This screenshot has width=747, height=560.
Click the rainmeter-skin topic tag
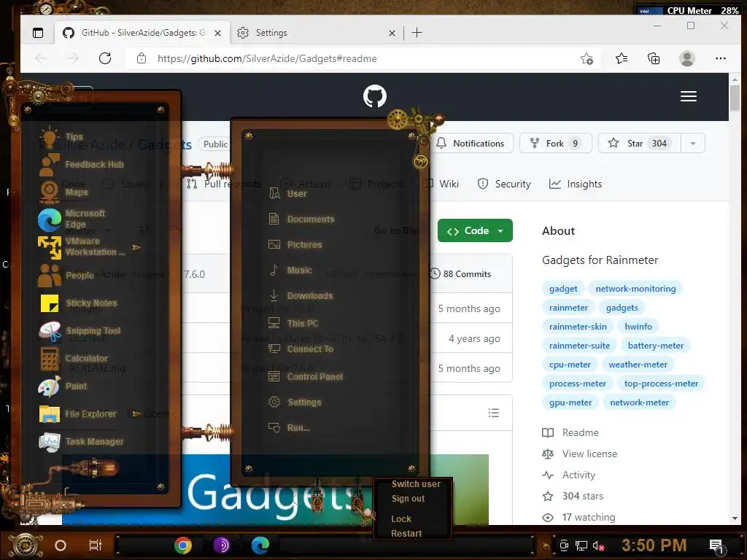click(578, 327)
